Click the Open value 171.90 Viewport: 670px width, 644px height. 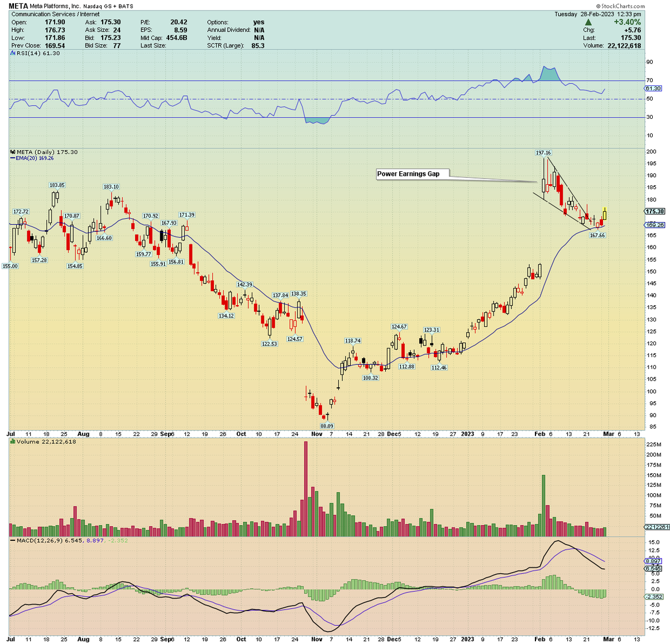pos(55,22)
